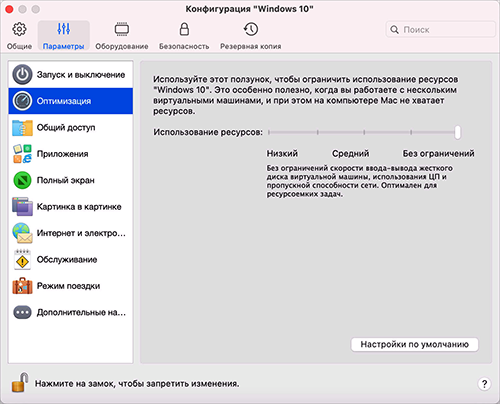The height and width of the screenshot is (404, 500).
Task: Open the Безопасность lock icon
Action: click(x=184, y=29)
